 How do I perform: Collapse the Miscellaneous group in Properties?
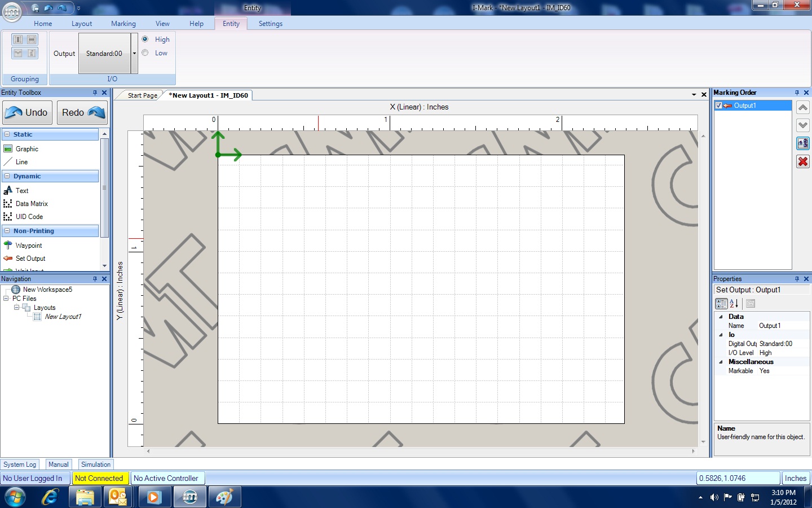pyautogui.click(x=721, y=362)
